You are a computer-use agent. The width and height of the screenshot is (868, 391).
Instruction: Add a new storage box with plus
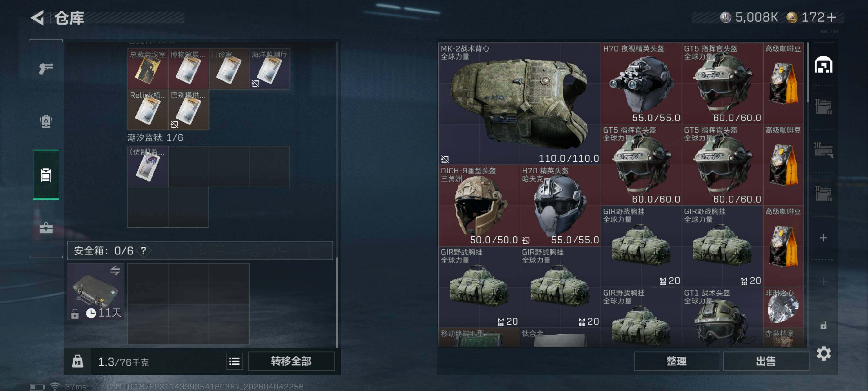pyautogui.click(x=823, y=238)
